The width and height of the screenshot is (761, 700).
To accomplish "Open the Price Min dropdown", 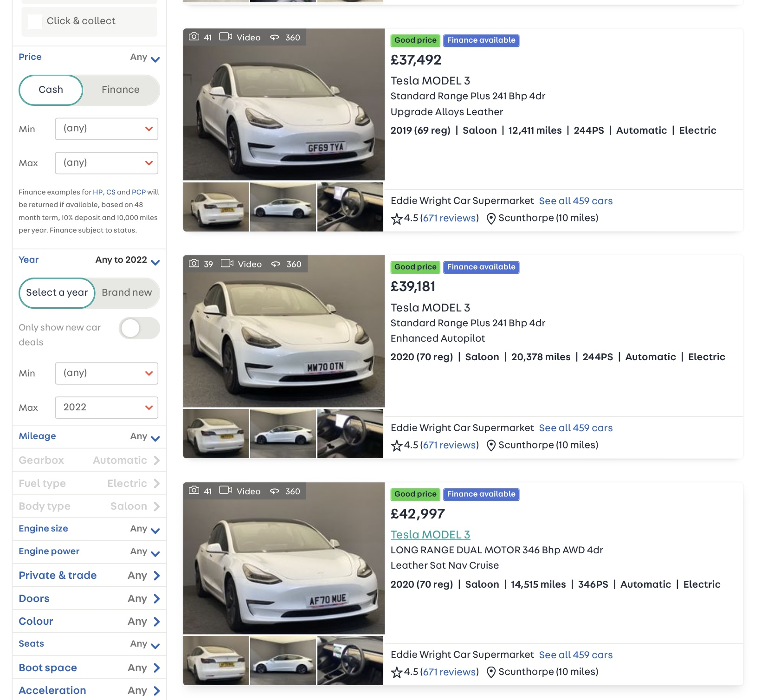I will pos(107,129).
